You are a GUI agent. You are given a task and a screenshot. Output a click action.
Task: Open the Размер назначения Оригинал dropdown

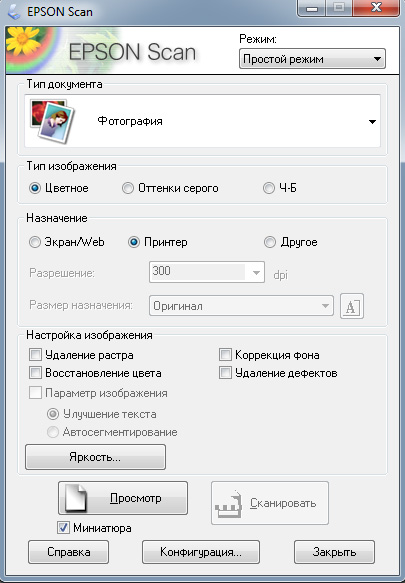point(241,306)
